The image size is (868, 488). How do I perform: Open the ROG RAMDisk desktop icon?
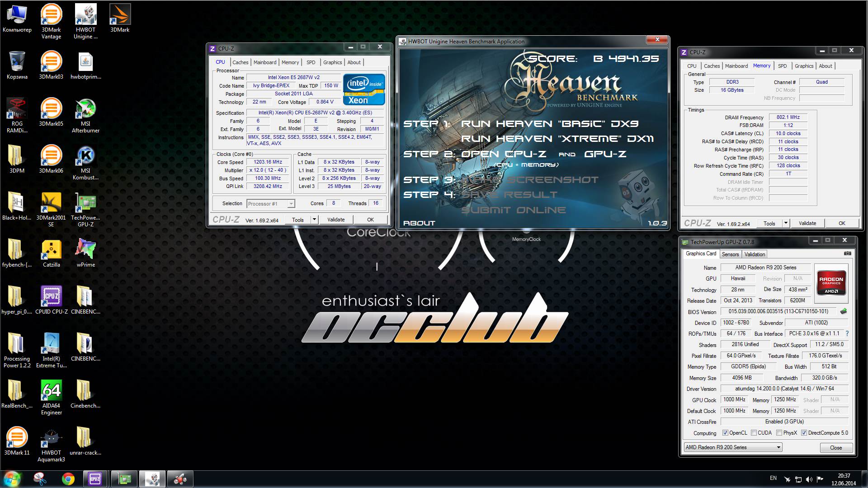click(17, 115)
